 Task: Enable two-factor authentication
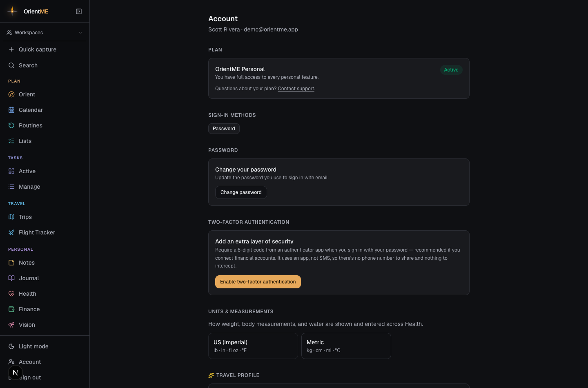pyautogui.click(x=258, y=282)
